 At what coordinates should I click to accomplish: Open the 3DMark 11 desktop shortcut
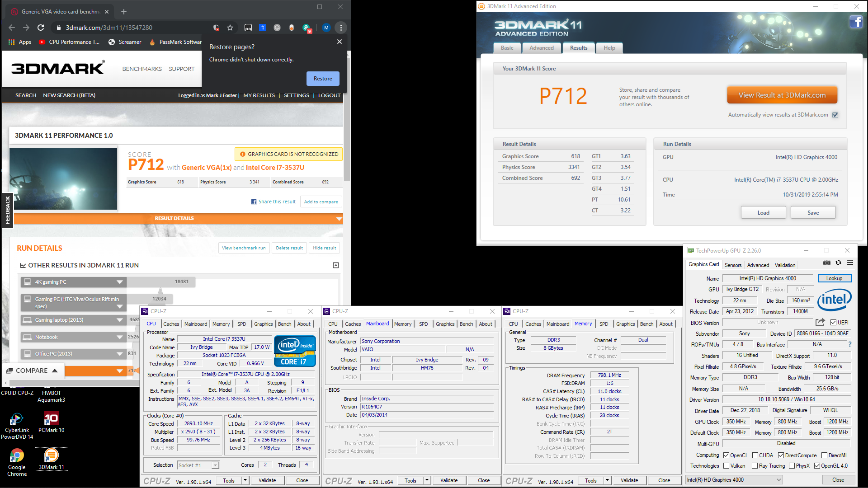click(51, 460)
